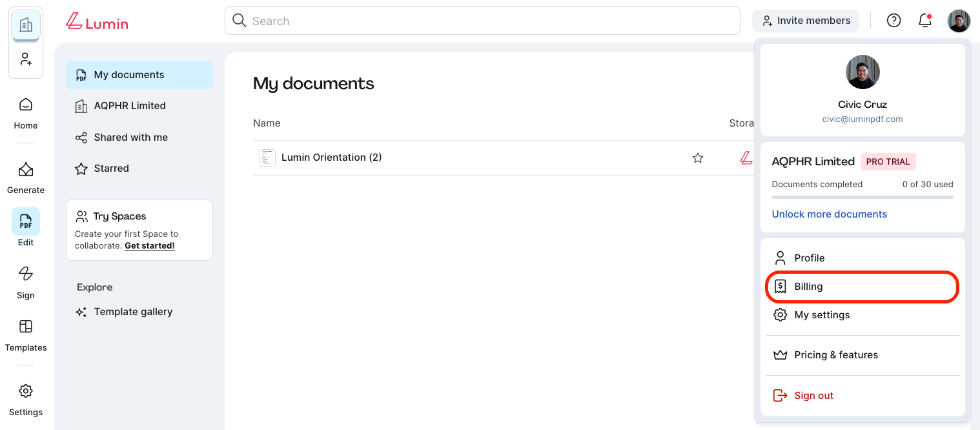Click the name Civic Cruz
This screenshot has width=980, height=430.
(x=863, y=105)
